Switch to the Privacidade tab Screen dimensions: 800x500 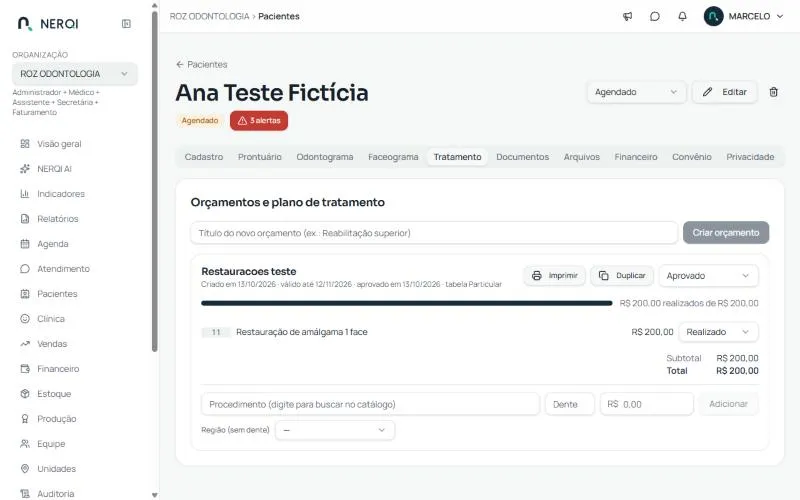750,157
